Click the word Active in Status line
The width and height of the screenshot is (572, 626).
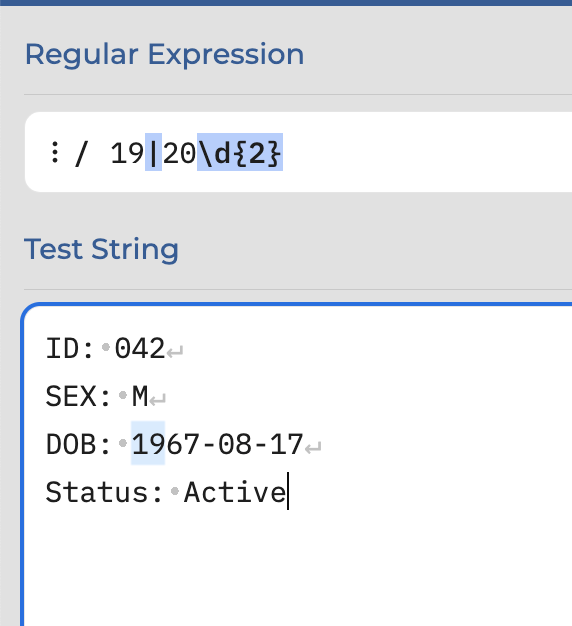pos(235,492)
